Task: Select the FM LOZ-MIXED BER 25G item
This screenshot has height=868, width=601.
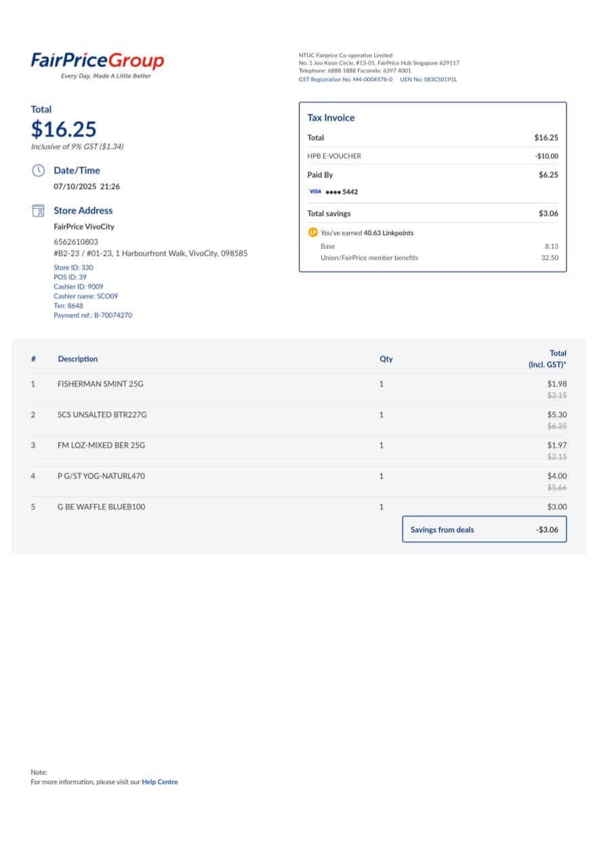Action: pyautogui.click(x=101, y=445)
